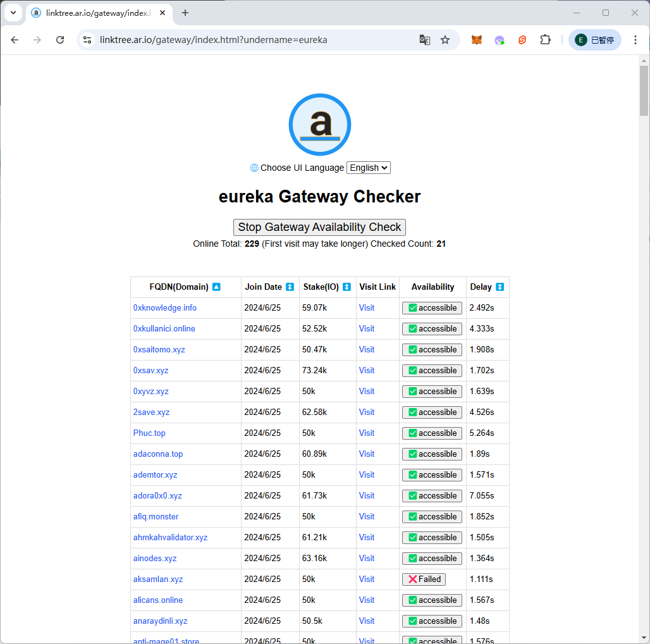Image resolution: width=650 pixels, height=644 pixels.
Task: Open the ainodes.xyz domain link
Action: (155, 558)
